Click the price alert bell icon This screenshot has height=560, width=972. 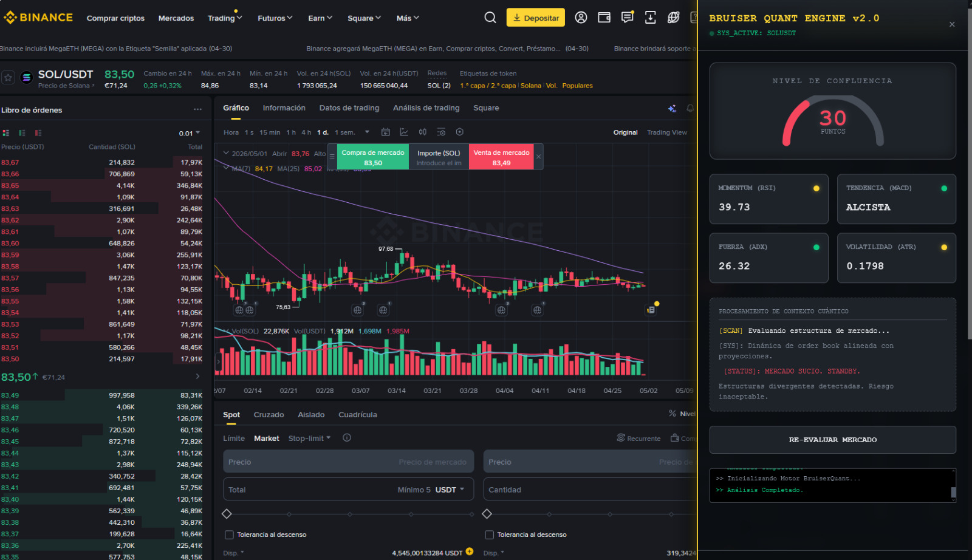pyautogui.click(x=690, y=108)
